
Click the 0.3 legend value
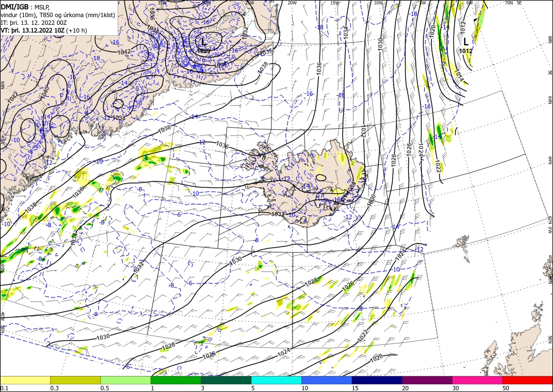point(54,388)
